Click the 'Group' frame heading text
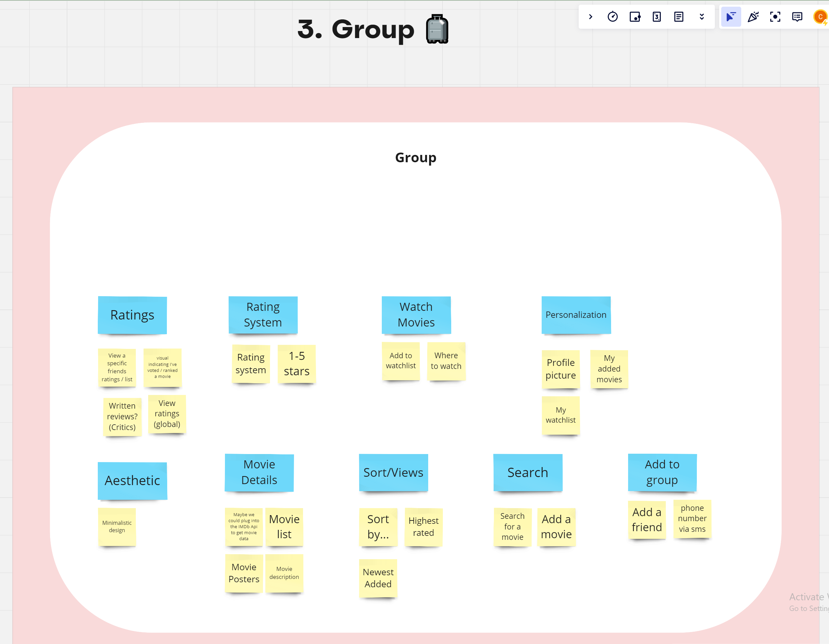The width and height of the screenshot is (829, 644). [415, 158]
